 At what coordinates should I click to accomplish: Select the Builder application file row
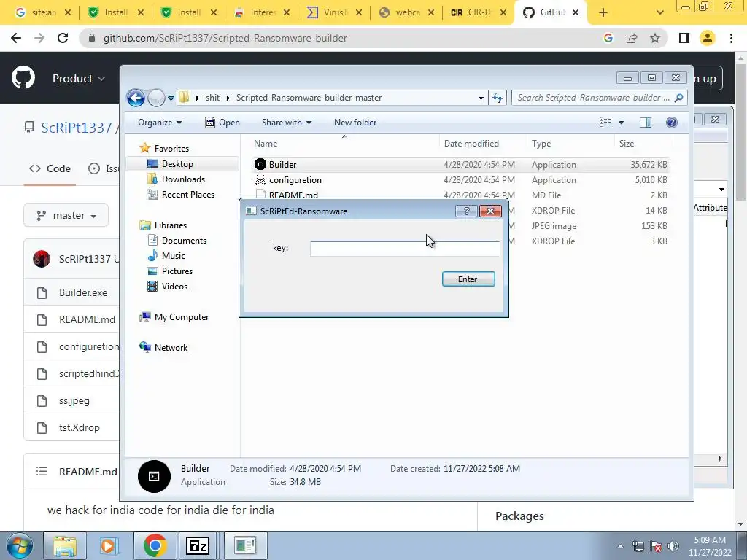(x=461, y=164)
